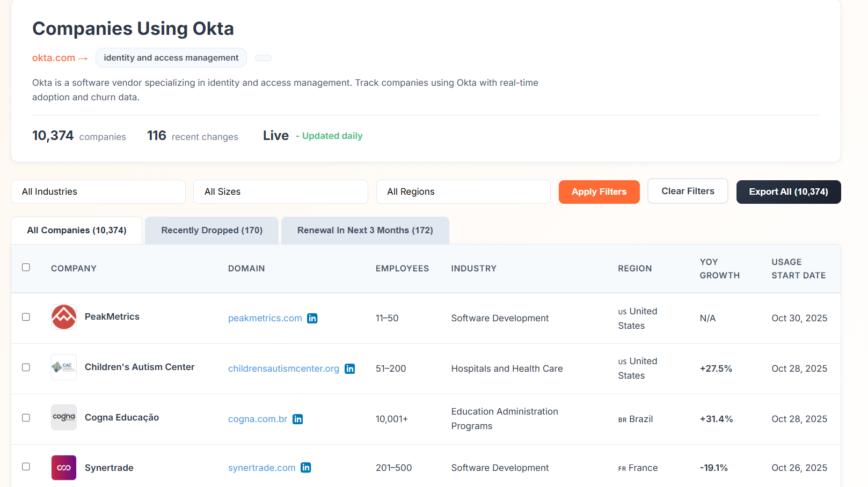
Task: Expand the All Sizes filter
Action: pos(281,192)
